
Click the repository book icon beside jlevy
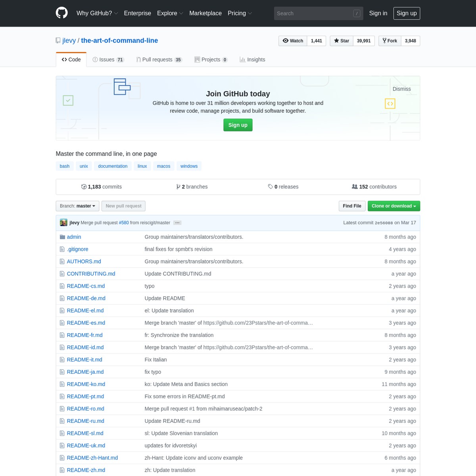point(58,40)
